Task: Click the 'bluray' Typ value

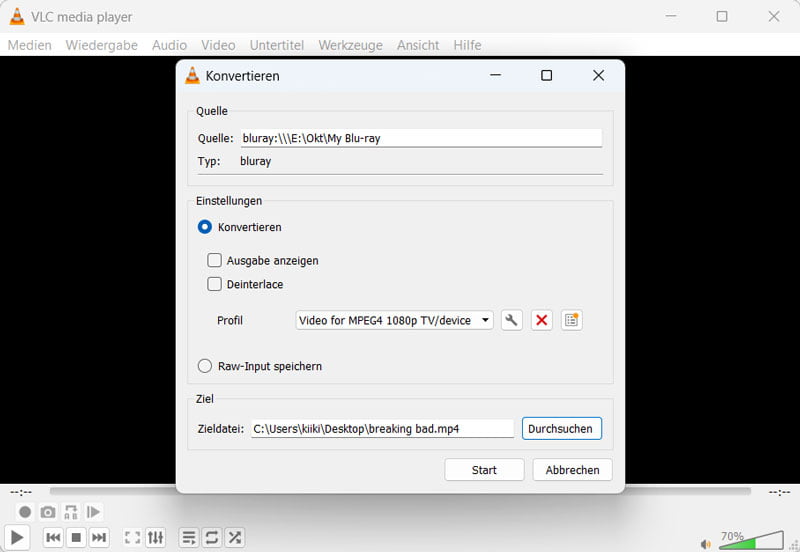Action: (256, 161)
